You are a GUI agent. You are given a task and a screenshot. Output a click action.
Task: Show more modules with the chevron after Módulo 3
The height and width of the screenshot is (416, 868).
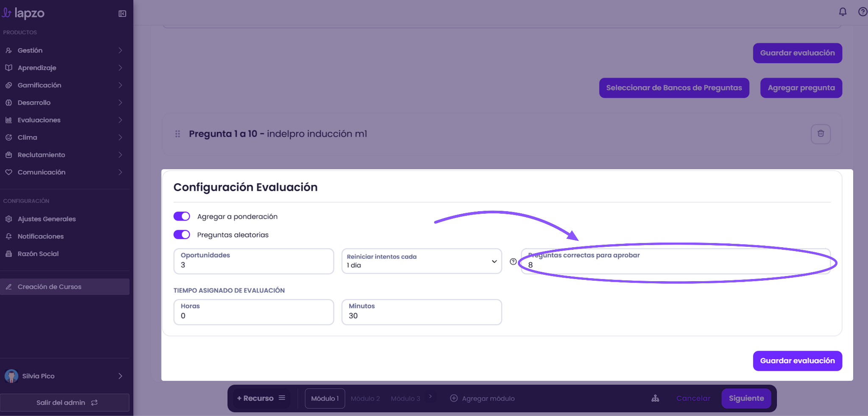(x=430, y=396)
